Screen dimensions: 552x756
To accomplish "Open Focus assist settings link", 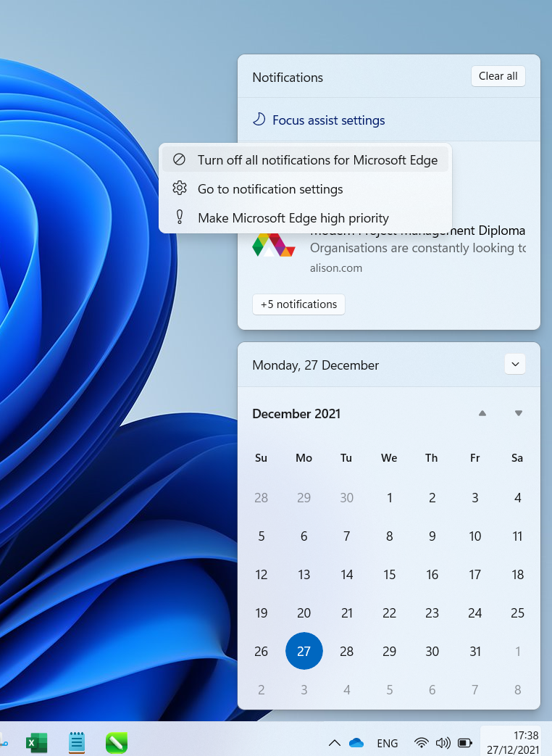I will 328,120.
